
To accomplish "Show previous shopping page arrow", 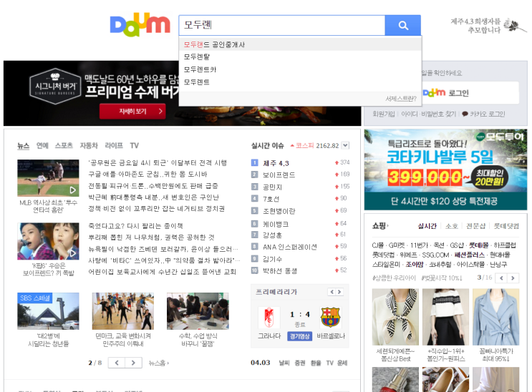I will click(x=501, y=278).
